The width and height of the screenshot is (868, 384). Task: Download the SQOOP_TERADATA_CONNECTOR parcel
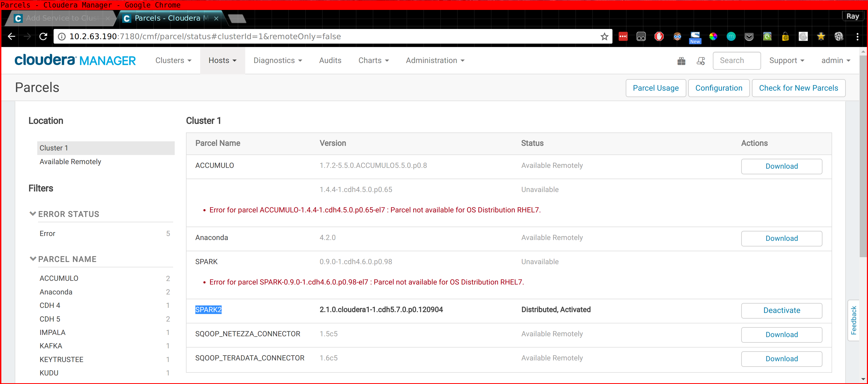pos(781,359)
